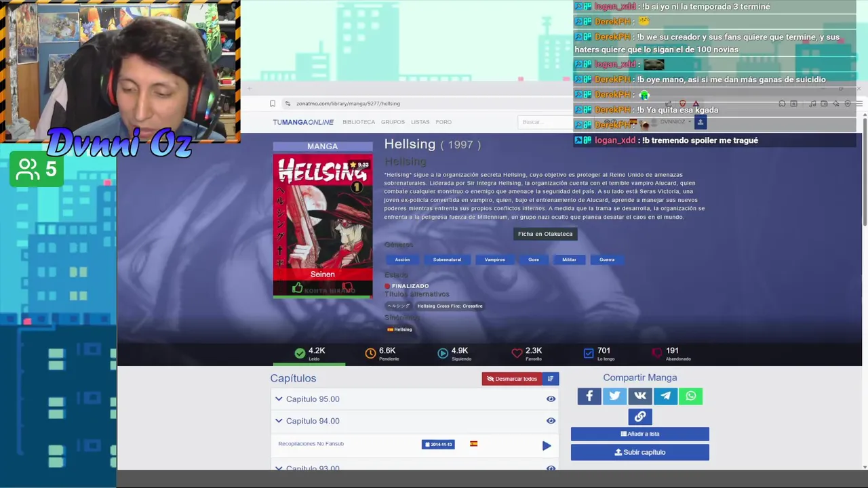Share the manga on Facebook

(589, 396)
